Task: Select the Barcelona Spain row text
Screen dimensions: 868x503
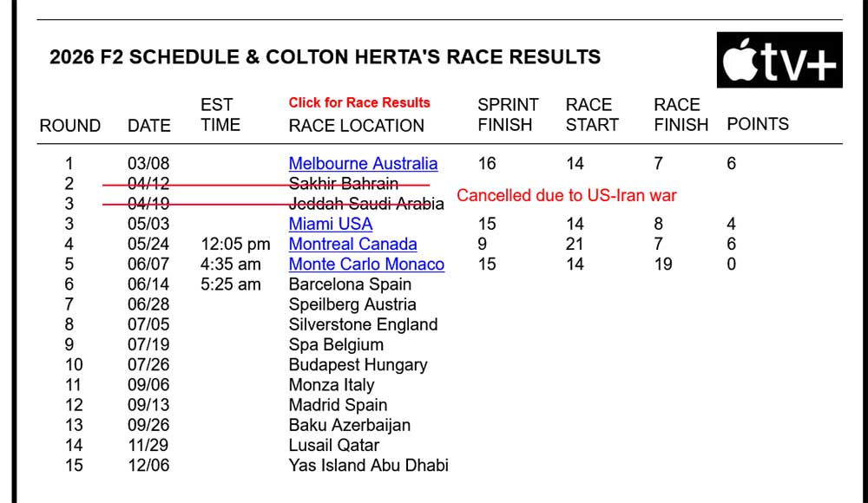Action: 350,284
